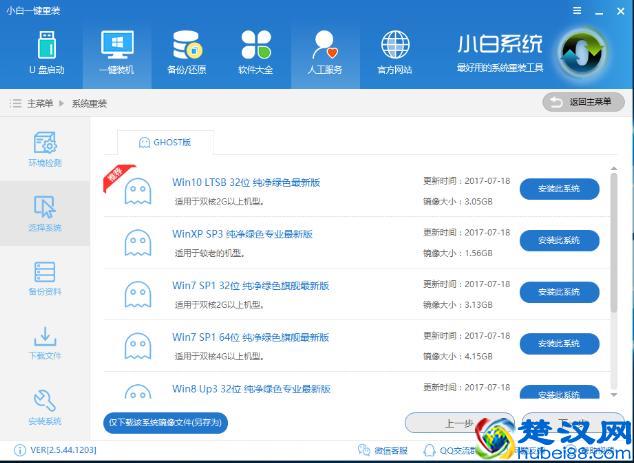Click the system list scrollbar down arrow
Screen dimensions: 634x463
coord(614,394)
